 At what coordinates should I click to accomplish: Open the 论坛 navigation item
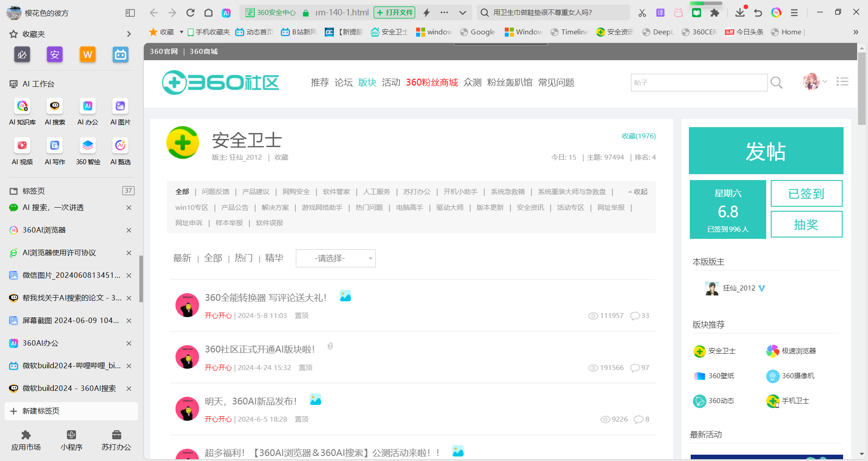tap(343, 82)
